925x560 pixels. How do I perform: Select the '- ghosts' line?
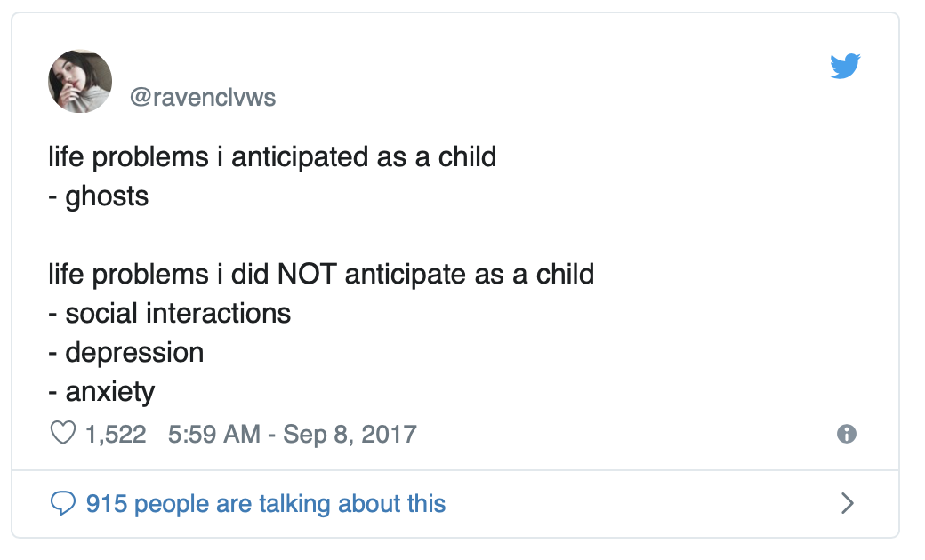(x=98, y=196)
